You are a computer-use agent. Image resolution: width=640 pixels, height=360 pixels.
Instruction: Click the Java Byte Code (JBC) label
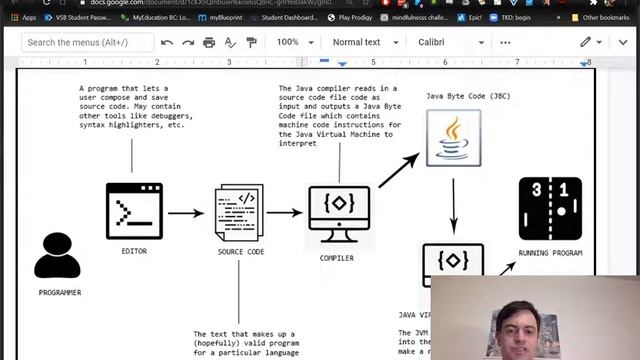(468, 96)
